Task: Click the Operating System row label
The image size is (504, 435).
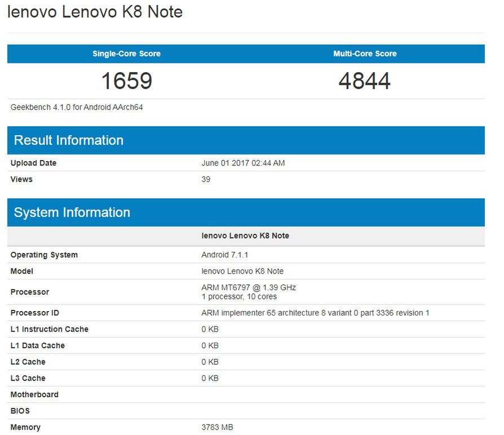Action: click(x=44, y=255)
